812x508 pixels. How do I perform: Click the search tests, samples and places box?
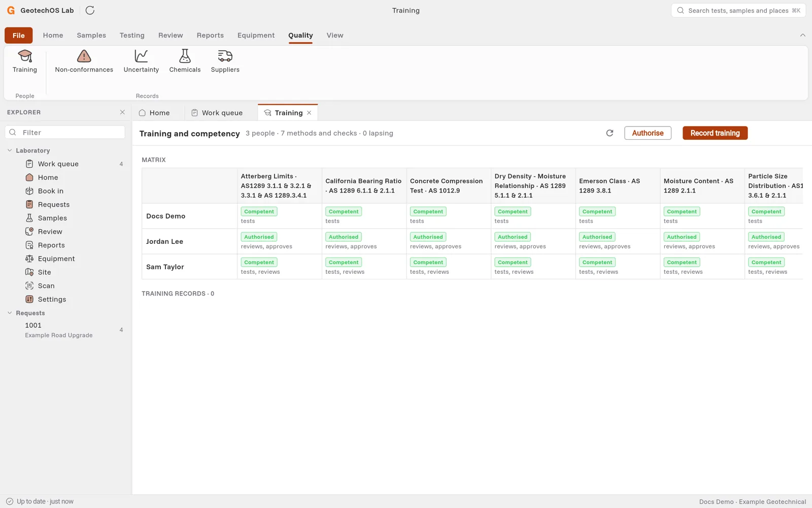click(x=738, y=11)
